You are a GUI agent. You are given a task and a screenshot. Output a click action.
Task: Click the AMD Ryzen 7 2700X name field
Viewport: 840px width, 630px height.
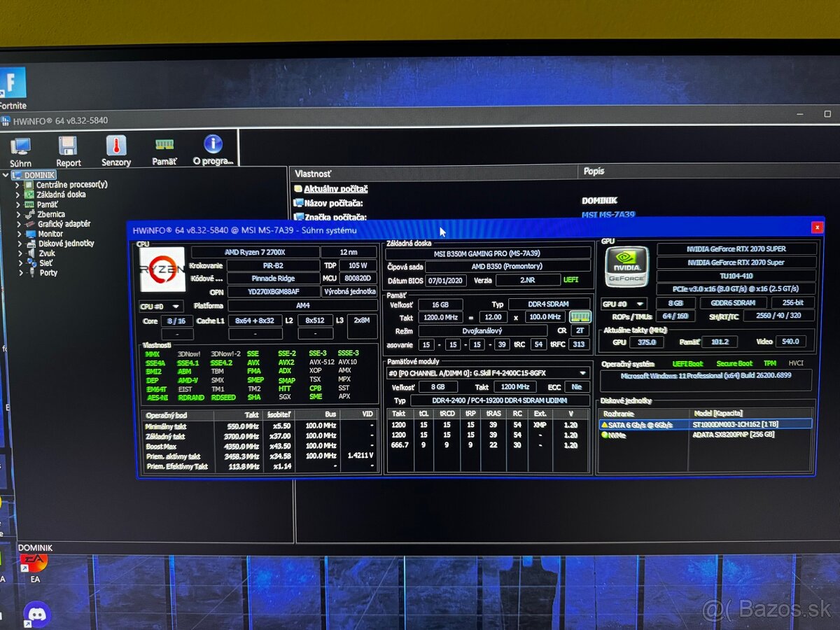254,252
